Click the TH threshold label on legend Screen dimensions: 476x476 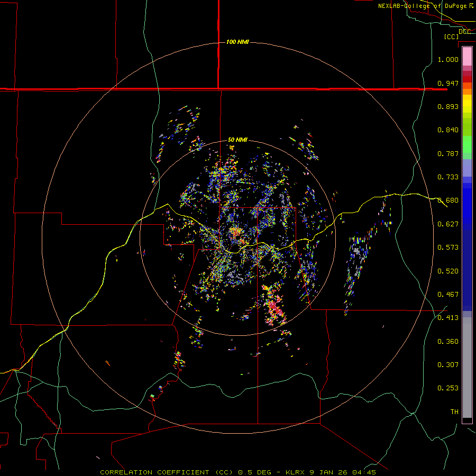coord(454,411)
